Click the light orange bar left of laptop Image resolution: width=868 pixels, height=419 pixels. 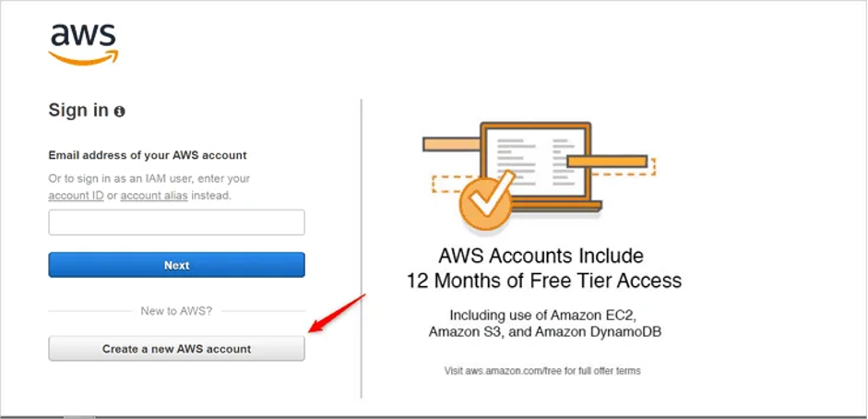click(451, 145)
